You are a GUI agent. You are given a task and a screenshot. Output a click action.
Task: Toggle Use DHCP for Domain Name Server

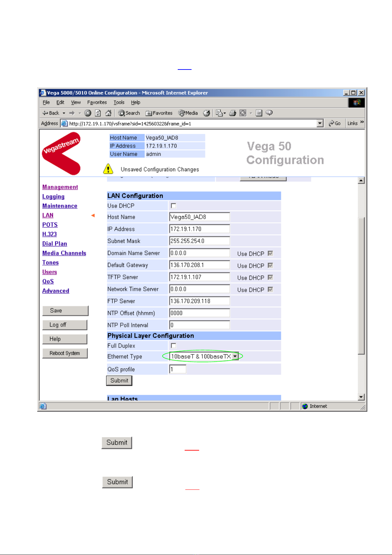click(x=271, y=253)
